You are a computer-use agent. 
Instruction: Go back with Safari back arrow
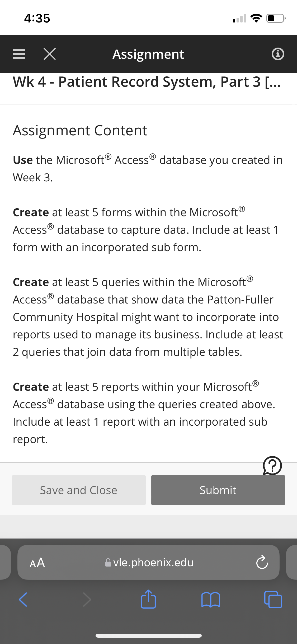tap(23, 599)
